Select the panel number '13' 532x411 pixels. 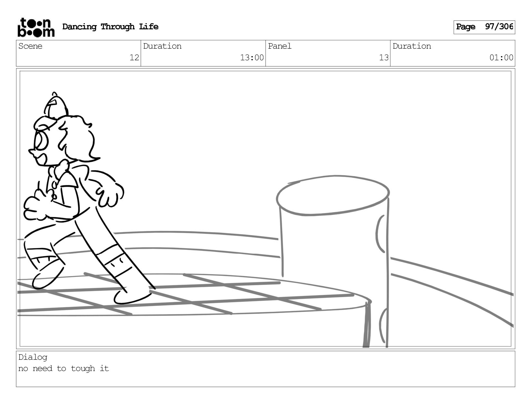384,58
